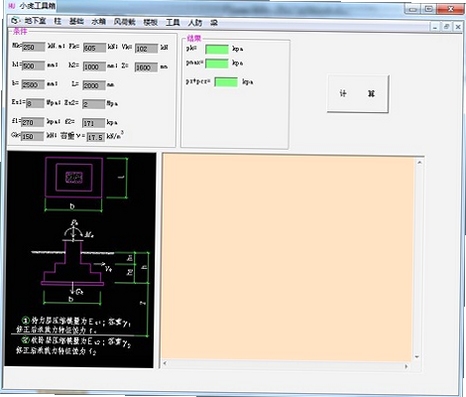466x397 pixels.
Task: Click the b width input field
Action: pyautogui.click(x=33, y=84)
